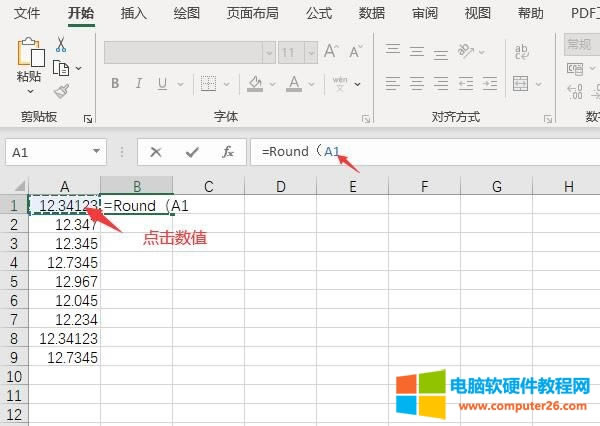Click the Insert Function fx icon
The width and height of the screenshot is (600, 426).
[228, 152]
